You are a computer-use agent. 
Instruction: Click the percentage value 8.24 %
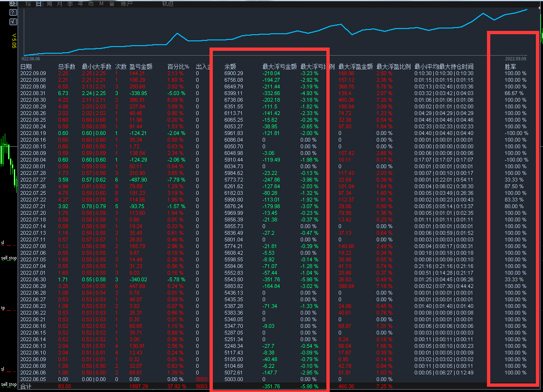pos(175,286)
